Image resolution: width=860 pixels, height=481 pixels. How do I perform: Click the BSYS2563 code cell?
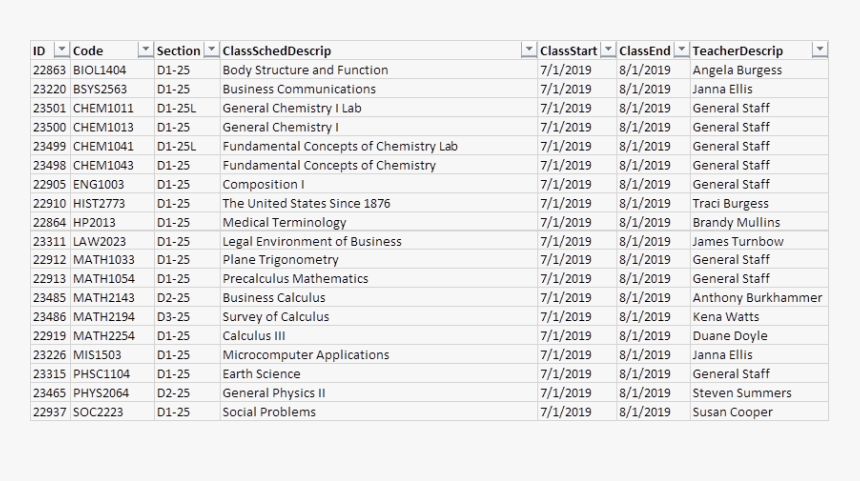click(x=99, y=90)
